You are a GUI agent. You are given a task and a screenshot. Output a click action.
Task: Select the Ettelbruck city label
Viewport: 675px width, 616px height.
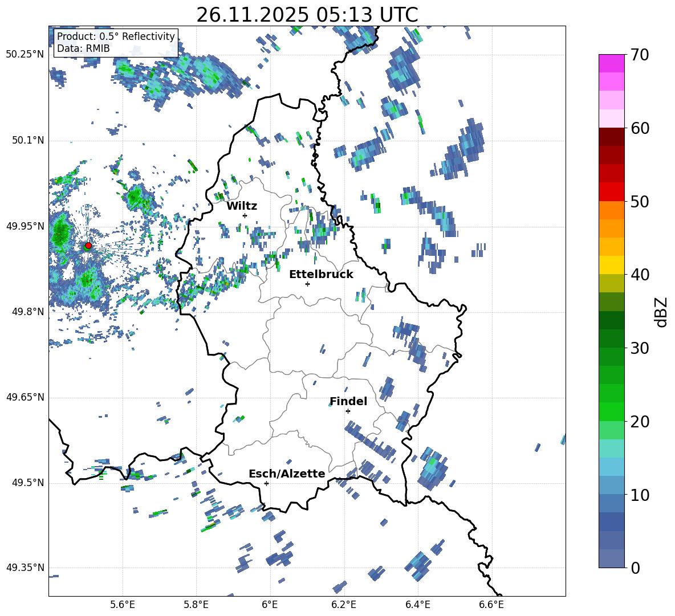(x=321, y=274)
